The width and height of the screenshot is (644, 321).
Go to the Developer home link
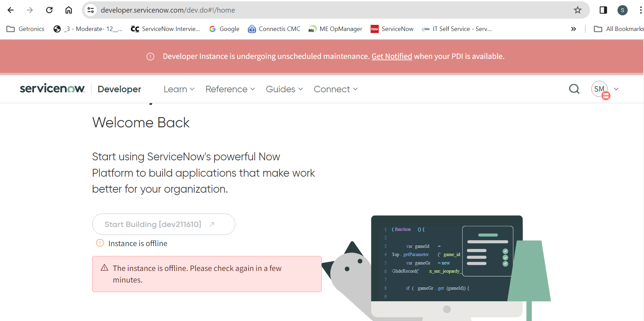click(x=119, y=89)
